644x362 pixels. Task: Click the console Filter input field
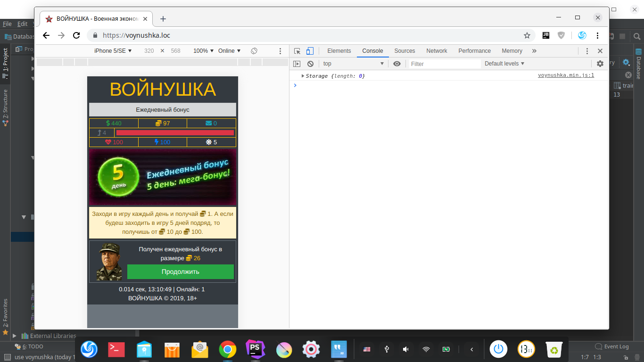[x=443, y=64]
